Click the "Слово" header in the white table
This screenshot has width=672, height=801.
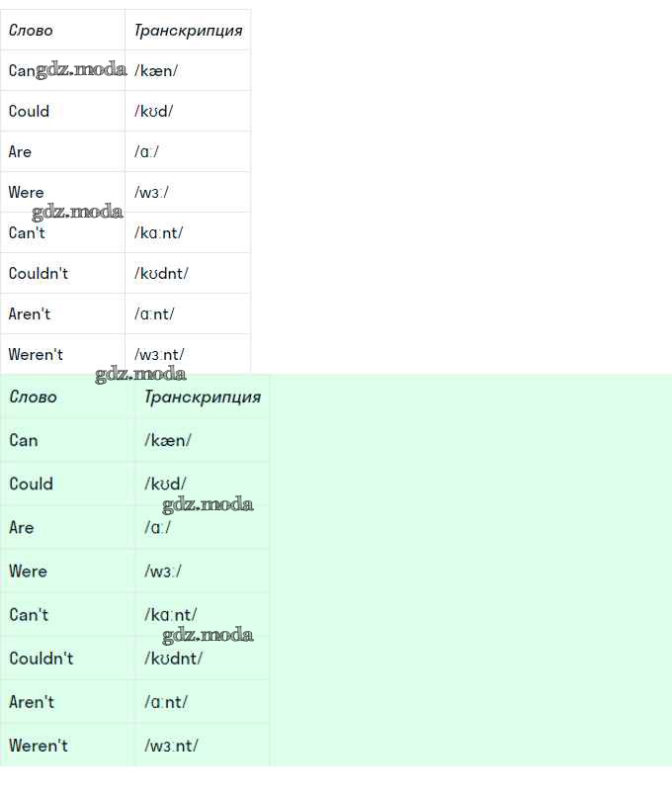point(31,31)
